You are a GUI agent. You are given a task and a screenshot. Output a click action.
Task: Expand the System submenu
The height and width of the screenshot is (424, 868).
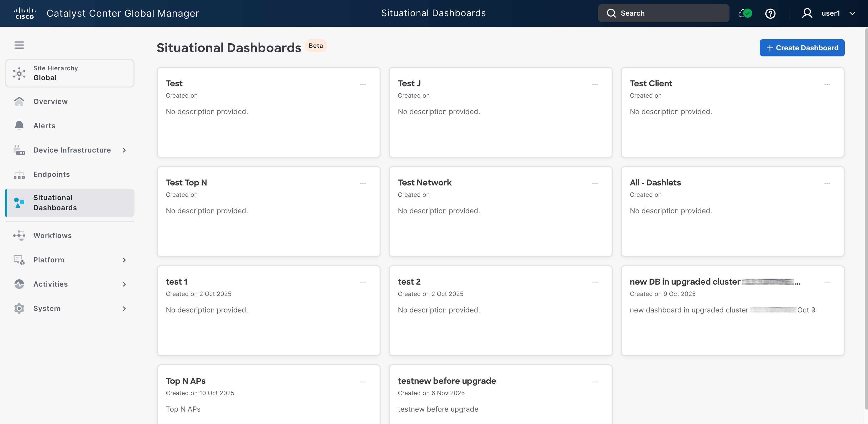124,308
